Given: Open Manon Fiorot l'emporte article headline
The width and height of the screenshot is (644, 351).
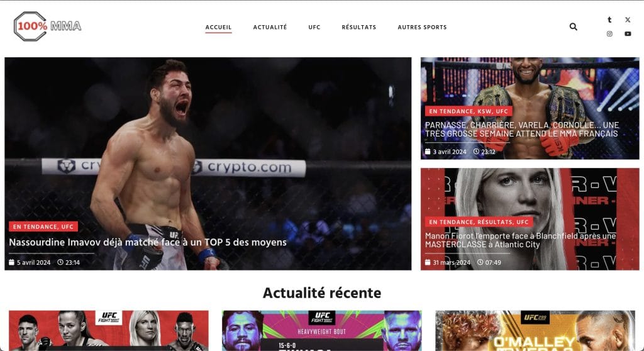Looking at the screenshot, I should click(x=520, y=240).
